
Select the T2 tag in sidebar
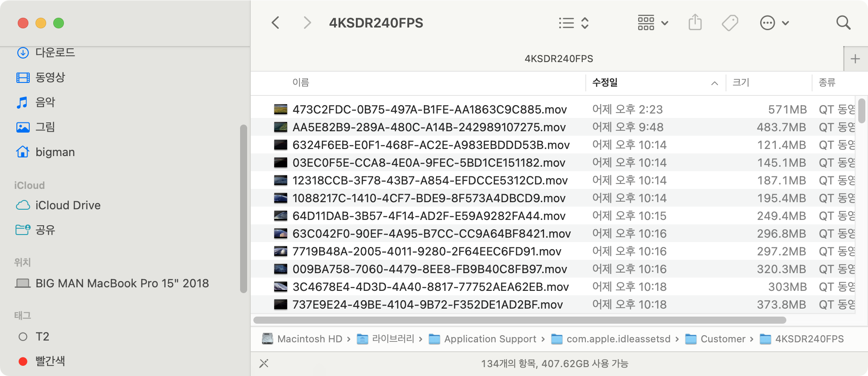pyautogui.click(x=42, y=337)
